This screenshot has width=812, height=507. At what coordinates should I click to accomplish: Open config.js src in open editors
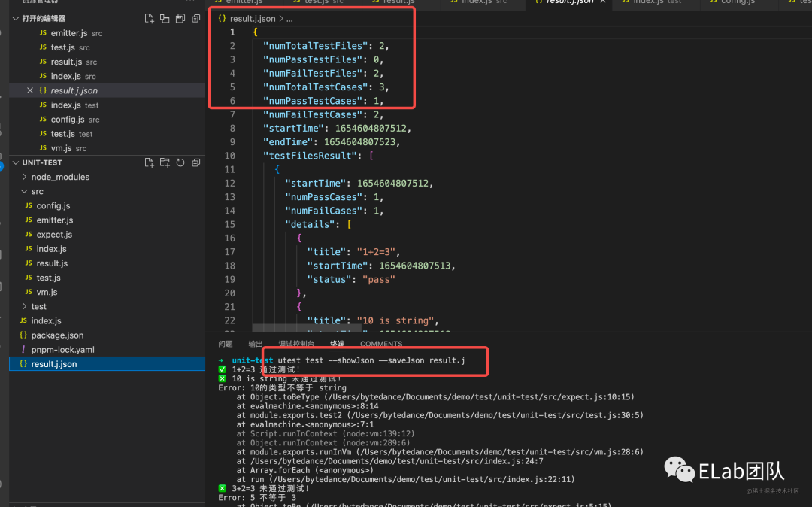pos(108,120)
